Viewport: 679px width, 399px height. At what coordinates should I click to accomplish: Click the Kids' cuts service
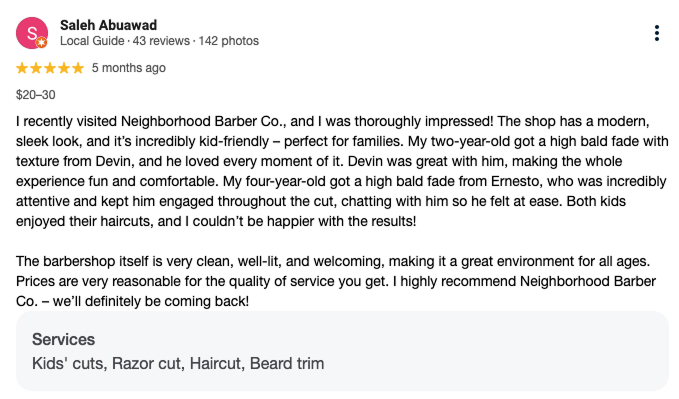point(68,363)
